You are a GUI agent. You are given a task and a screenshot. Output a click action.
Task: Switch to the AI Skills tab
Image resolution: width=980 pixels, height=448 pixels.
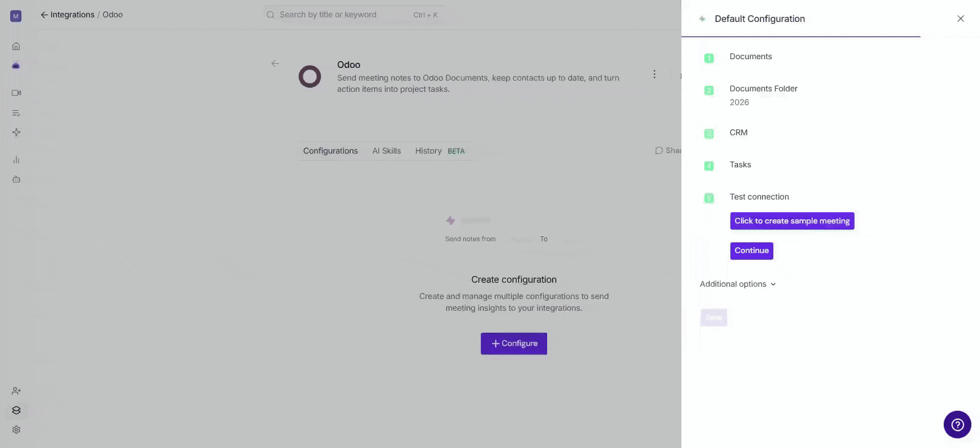[x=386, y=151]
